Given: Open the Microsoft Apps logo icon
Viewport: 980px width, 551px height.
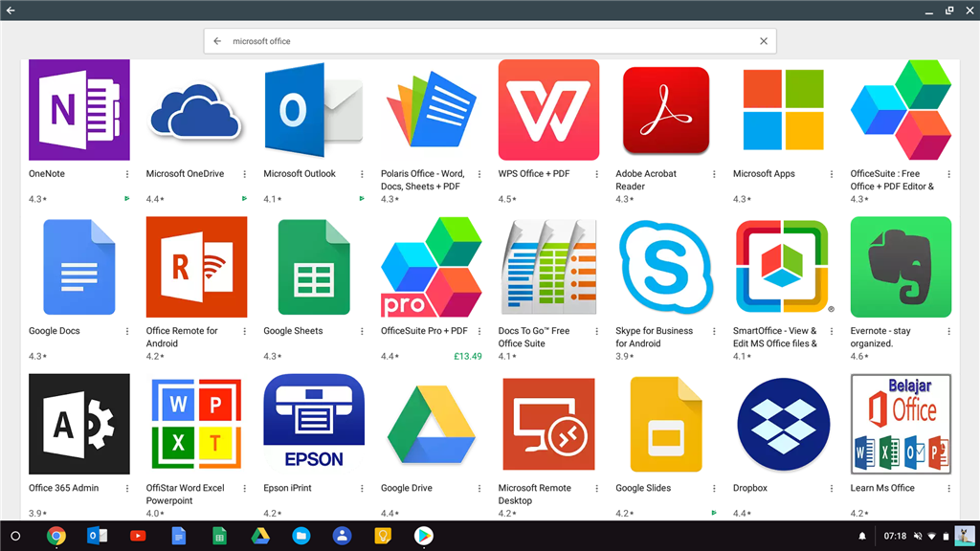Looking at the screenshot, I should 783,110.
